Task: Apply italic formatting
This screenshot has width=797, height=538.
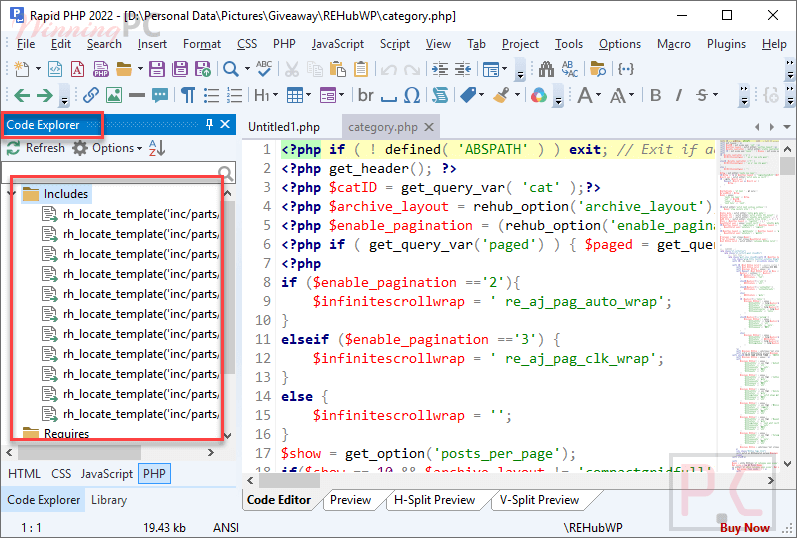Action: (679, 95)
